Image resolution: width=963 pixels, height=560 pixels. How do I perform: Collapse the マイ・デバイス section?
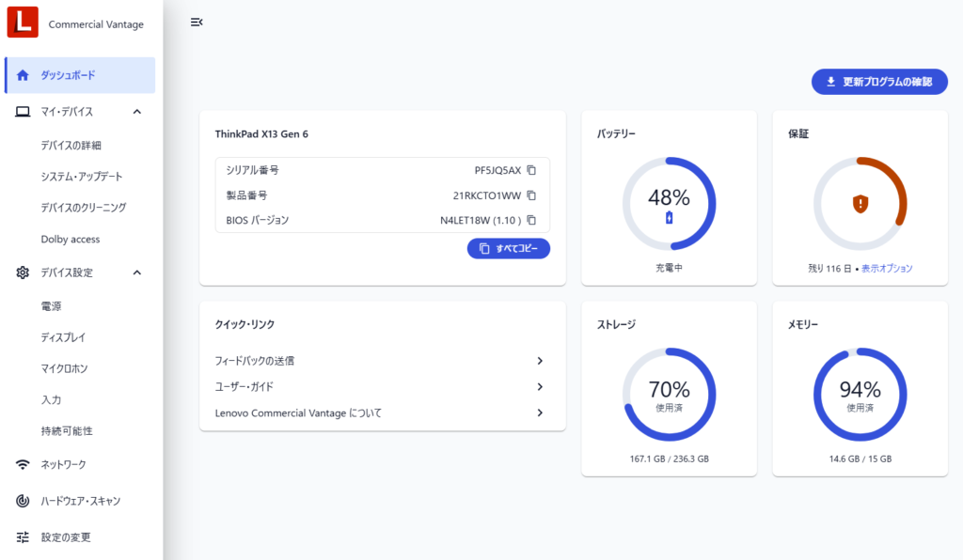pos(136,112)
